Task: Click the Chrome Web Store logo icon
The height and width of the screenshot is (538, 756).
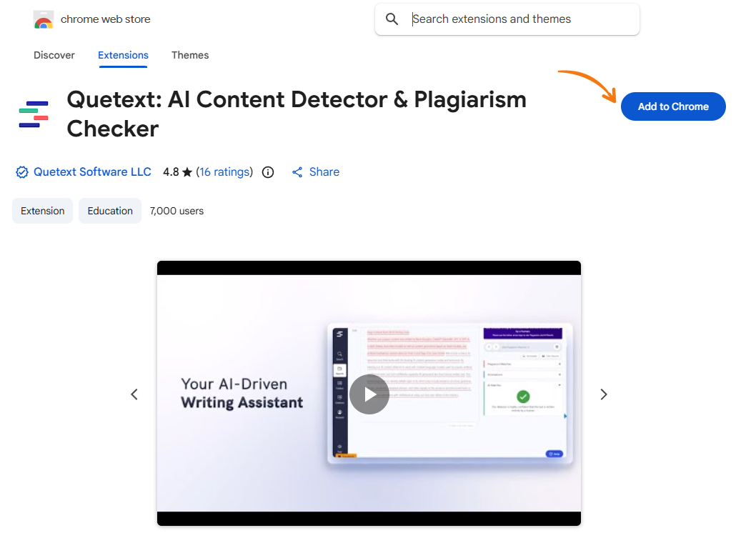Action: 44,20
